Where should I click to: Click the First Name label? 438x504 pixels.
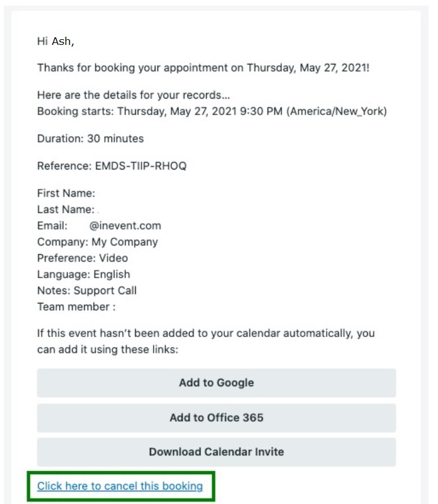[x=66, y=193]
